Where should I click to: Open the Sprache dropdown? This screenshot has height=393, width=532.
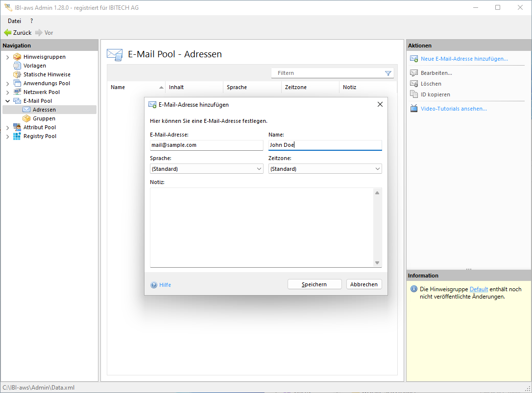(x=206, y=169)
